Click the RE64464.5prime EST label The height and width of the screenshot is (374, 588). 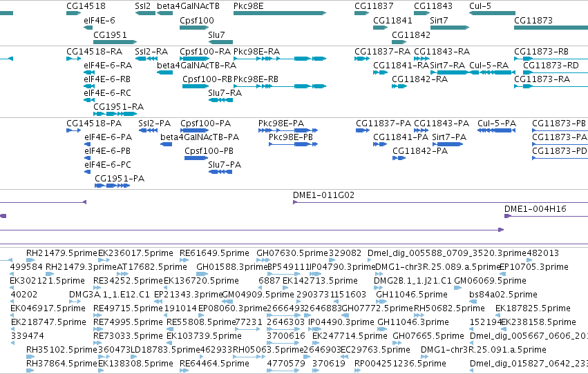214,364
